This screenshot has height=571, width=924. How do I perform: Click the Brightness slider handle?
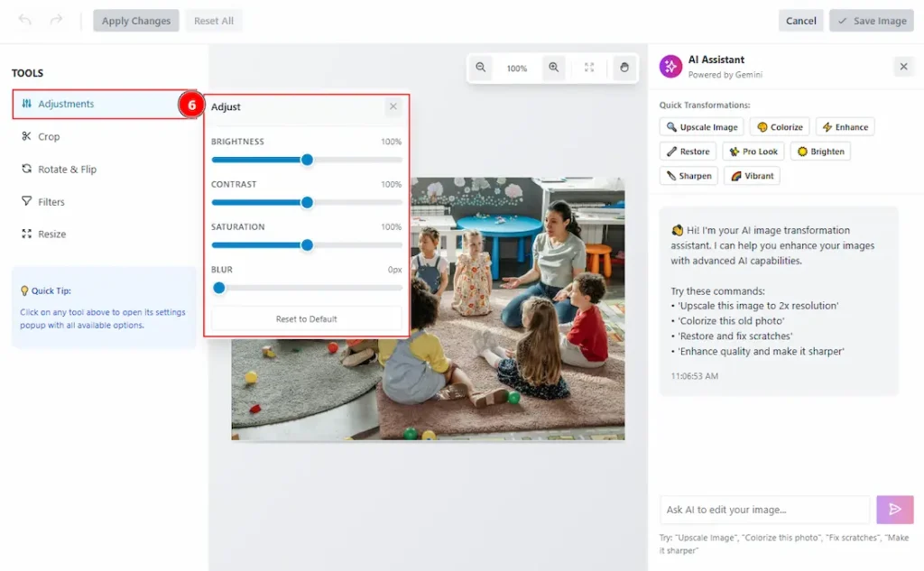307,160
